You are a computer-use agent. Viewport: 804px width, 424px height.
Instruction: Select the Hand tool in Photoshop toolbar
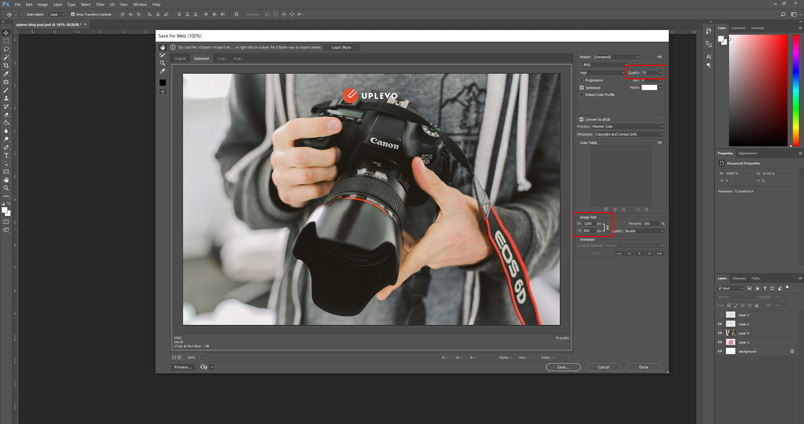point(6,180)
